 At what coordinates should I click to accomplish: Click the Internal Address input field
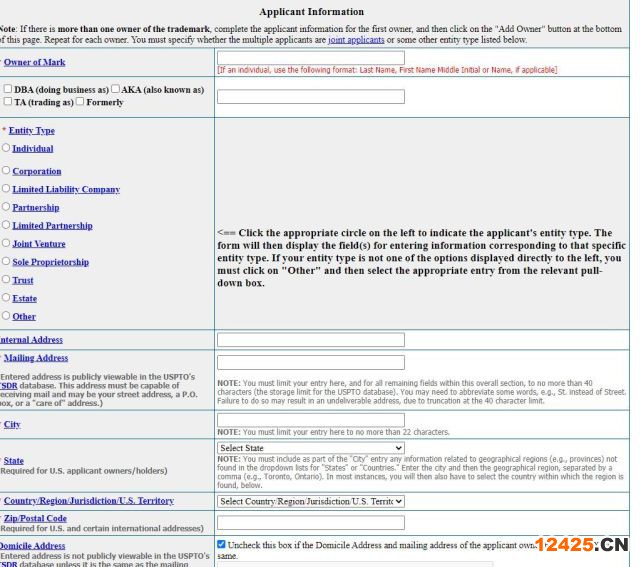tap(310, 340)
